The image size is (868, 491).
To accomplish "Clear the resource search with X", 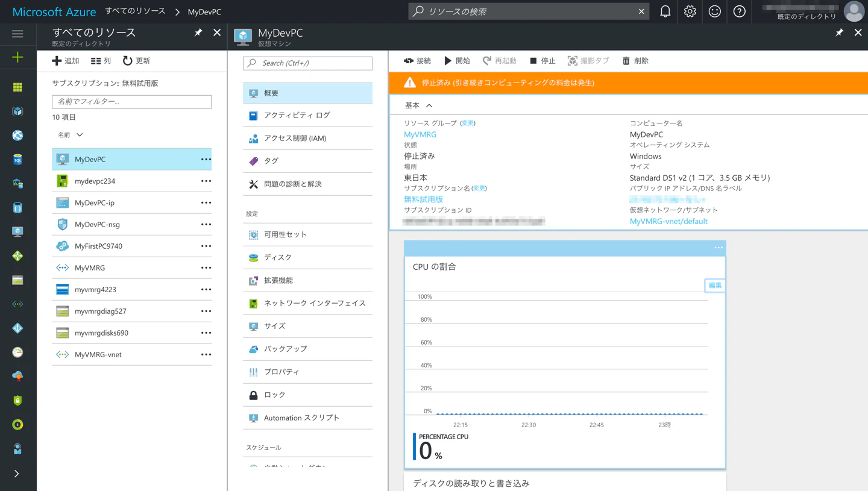I will coord(641,11).
